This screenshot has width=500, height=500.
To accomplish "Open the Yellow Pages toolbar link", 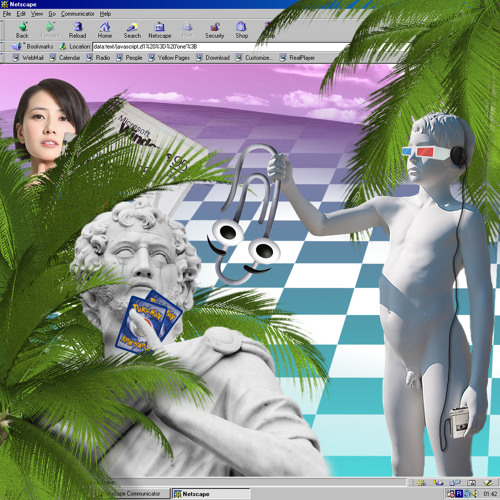I will [x=169, y=58].
